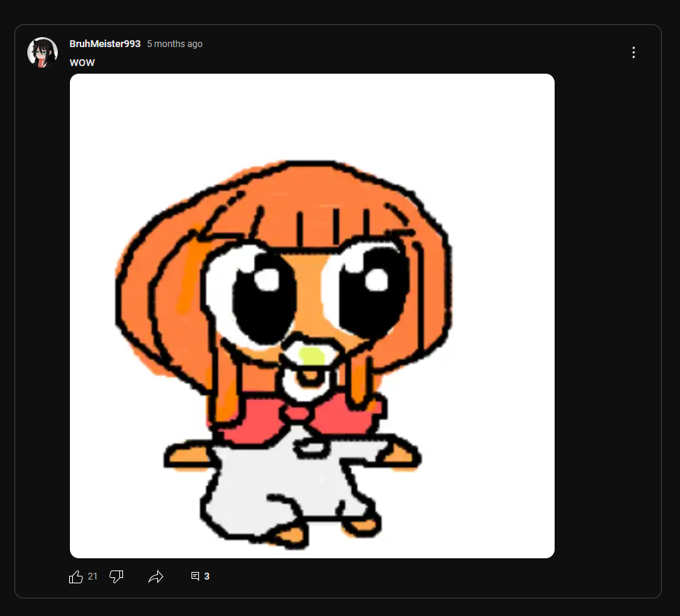Image resolution: width=680 pixels, height=616 pixels.
Task: Open the post via '5 months ago' timestamp
Action: 175,44
